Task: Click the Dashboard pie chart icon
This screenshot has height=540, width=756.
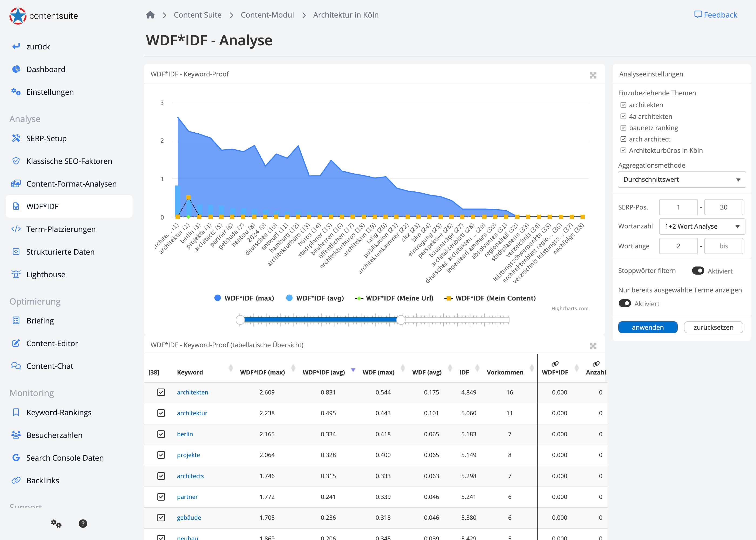Action: [16, 69]
